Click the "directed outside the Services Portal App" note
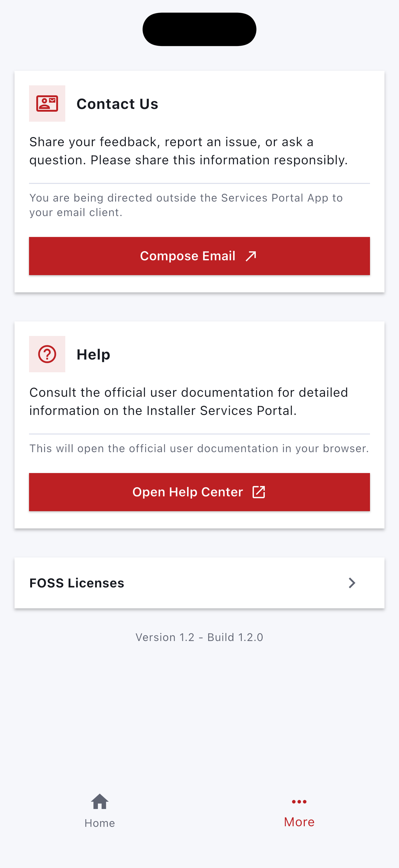This screenshot has height=868, width=399. tap(186, 205)
